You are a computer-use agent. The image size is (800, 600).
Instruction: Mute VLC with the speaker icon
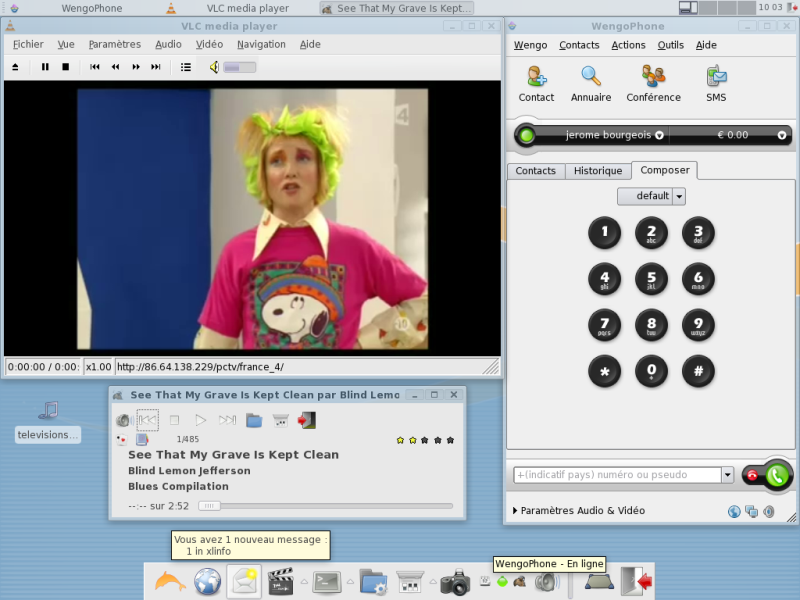pos(214,67)
